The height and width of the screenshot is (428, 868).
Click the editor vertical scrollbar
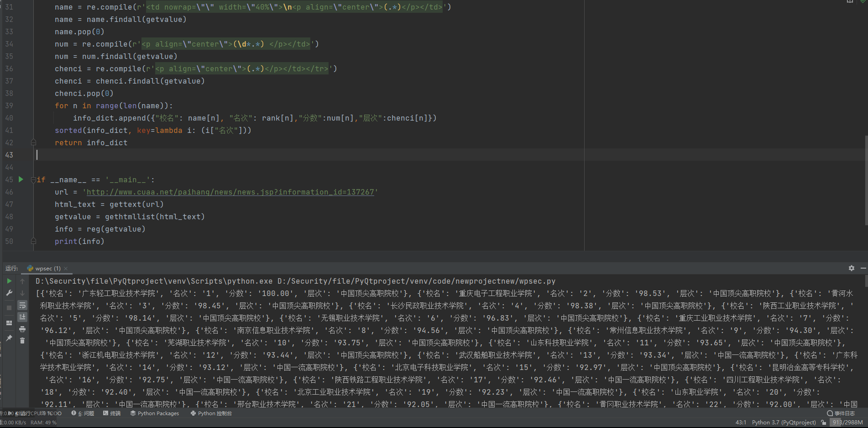866,180
